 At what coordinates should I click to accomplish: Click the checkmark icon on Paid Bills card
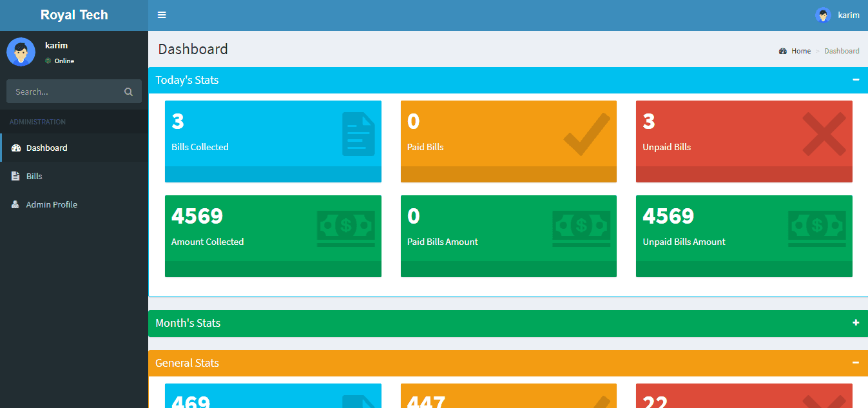(587, 134)
